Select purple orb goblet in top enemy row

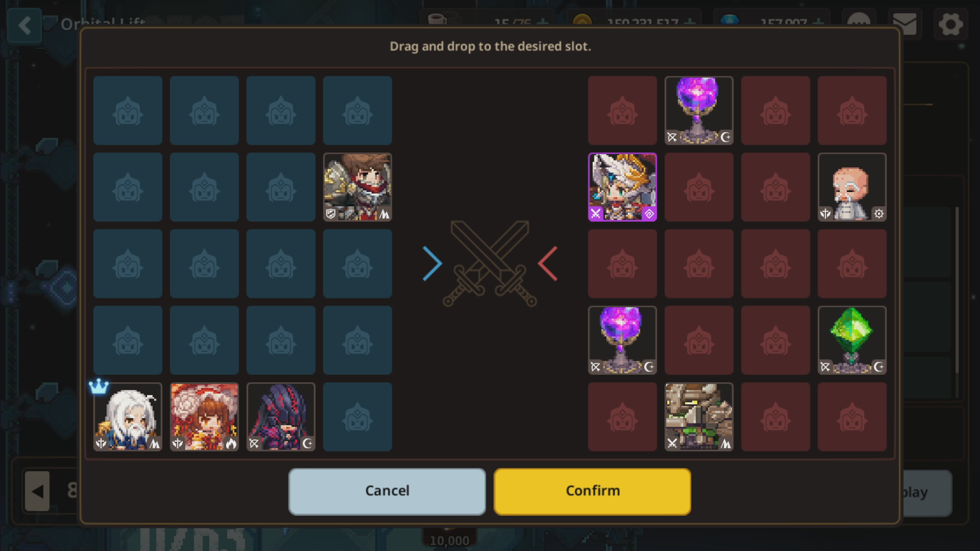coord(699,110)
